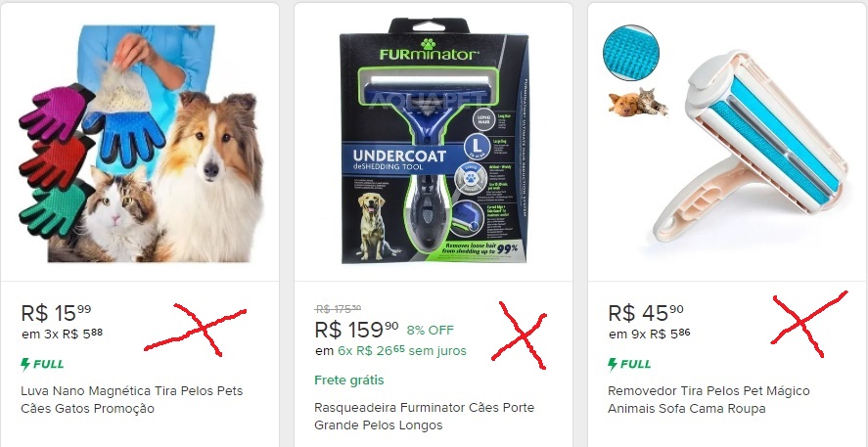Open Luva Nano Magnética Tira Pelos title
Screen dimensions: 868x447
click(x=132, y=399)
